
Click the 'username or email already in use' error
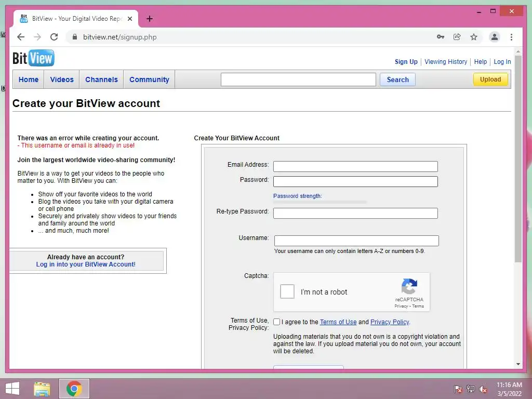(x=76, y=145)
